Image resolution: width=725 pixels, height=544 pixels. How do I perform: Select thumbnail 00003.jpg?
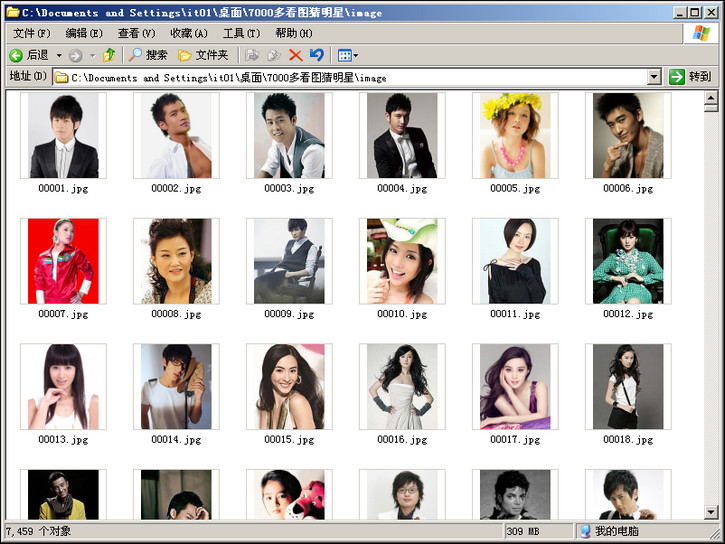pyautogui.click(x=289, y=135)
